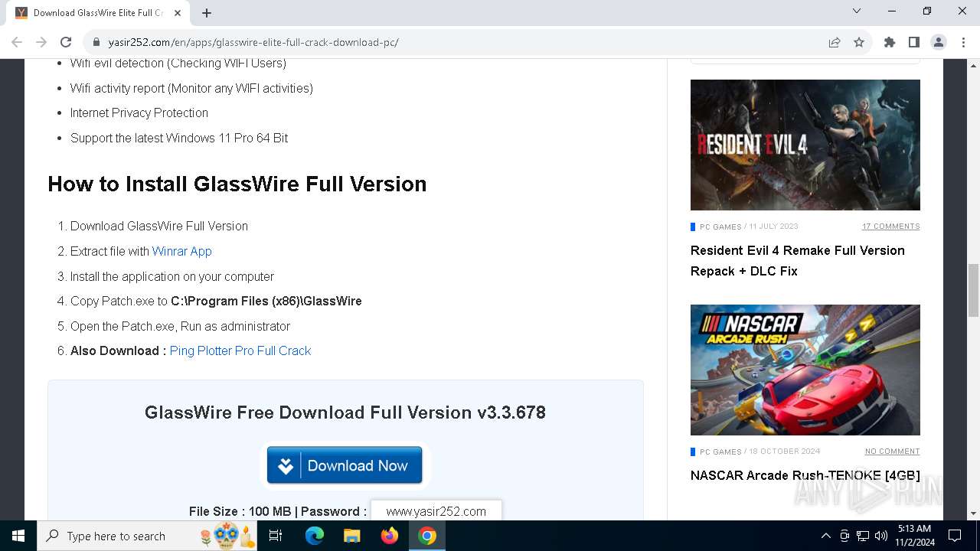
Task: Click PC GAMES category above NASCAR title
Action: coord(720,452)
